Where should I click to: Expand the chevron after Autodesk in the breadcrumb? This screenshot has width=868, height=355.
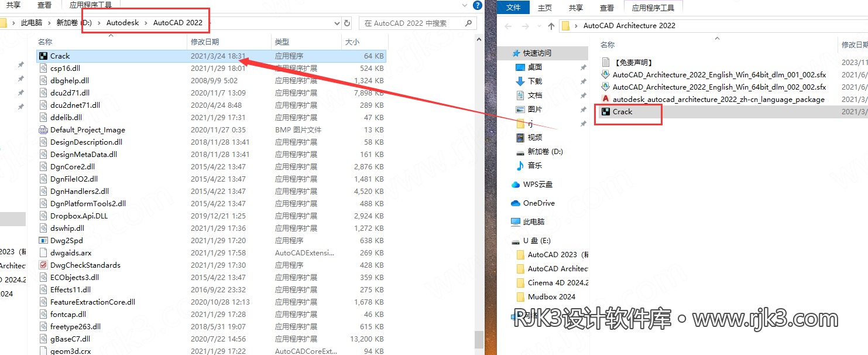(x=146, y=23)
